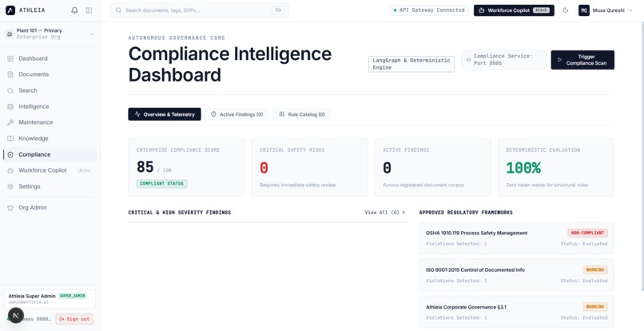This screenshot has width=644, height=331.
Task: Open Workforce Copilot from sidebar
Action: (50, 170)
